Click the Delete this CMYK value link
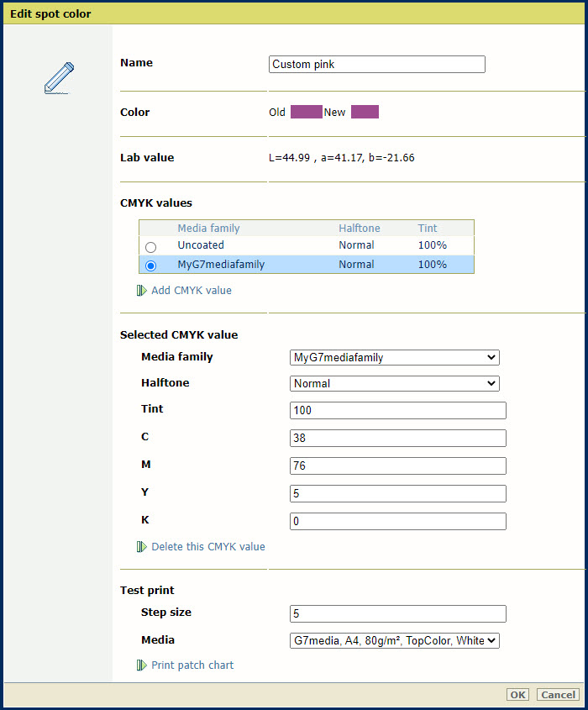The width and height of the screenshot is (588, 710). tap(207, 547)
